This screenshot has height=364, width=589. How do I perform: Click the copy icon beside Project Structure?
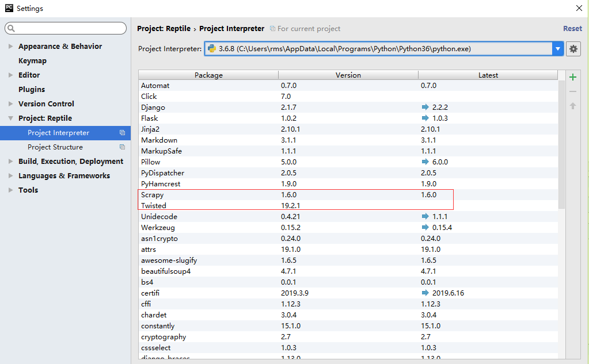pyautogui.click(x=122, y=147)
